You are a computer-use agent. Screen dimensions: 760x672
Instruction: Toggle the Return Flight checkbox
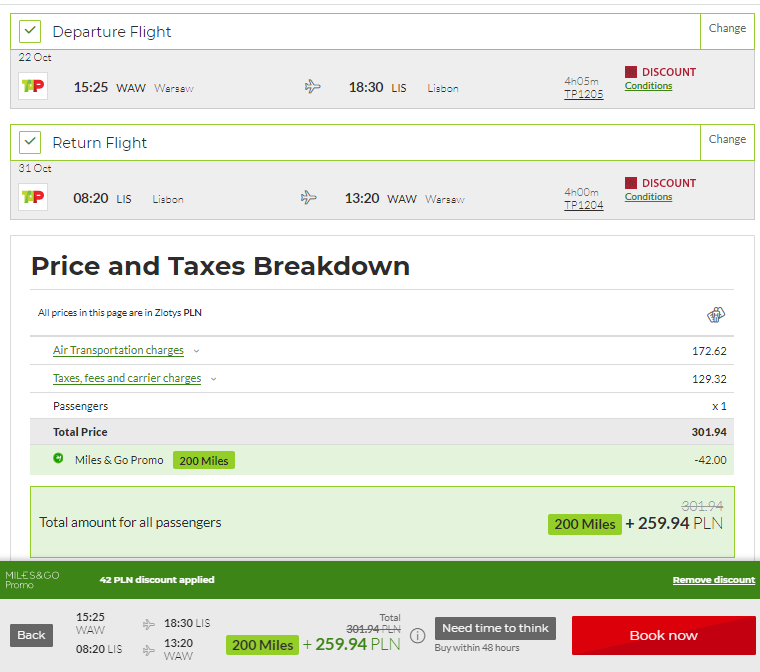coord(30,143)
